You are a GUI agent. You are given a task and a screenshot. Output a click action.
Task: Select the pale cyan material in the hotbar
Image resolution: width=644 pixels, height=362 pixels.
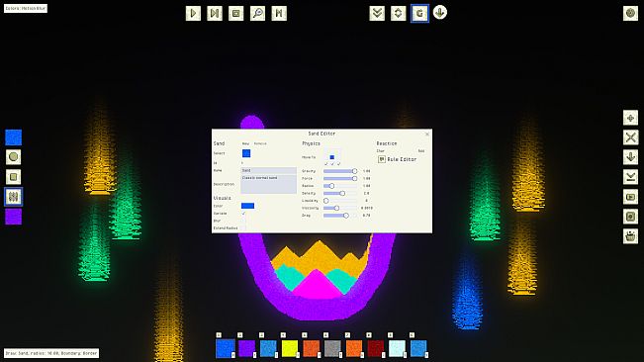[x=397, y=348]
